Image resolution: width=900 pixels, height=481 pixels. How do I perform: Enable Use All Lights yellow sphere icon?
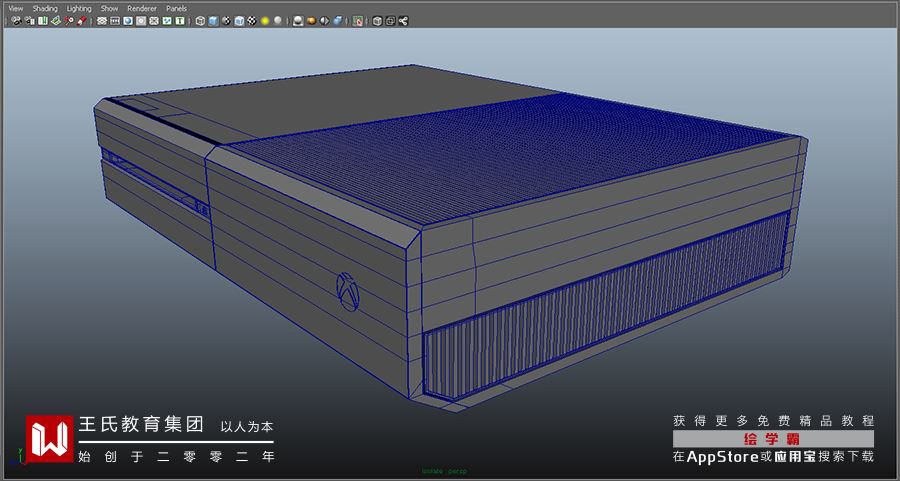(265, 21)
